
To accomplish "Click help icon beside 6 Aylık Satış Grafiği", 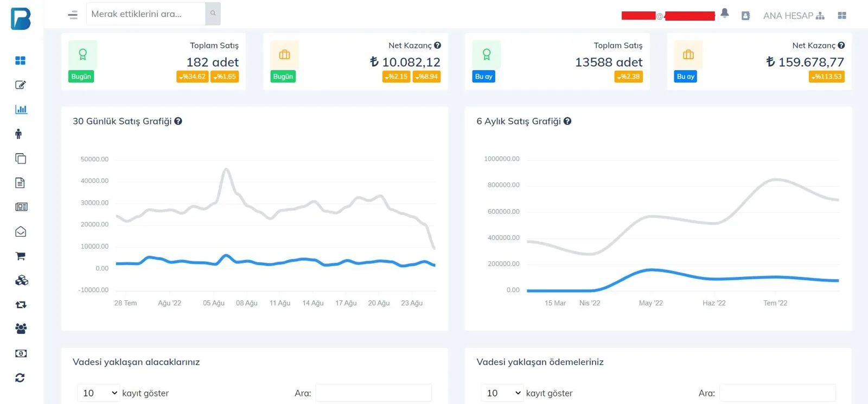I will (567, 121).
